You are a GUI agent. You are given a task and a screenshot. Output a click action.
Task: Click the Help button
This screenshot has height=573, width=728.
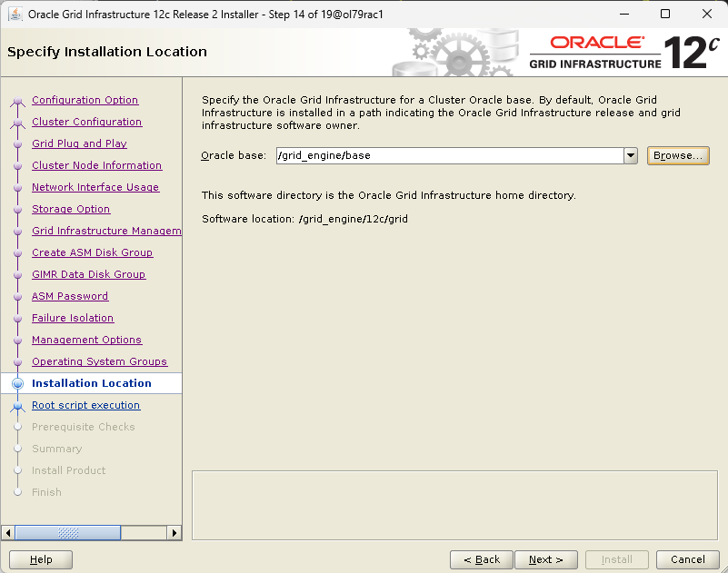click(41, 559)
